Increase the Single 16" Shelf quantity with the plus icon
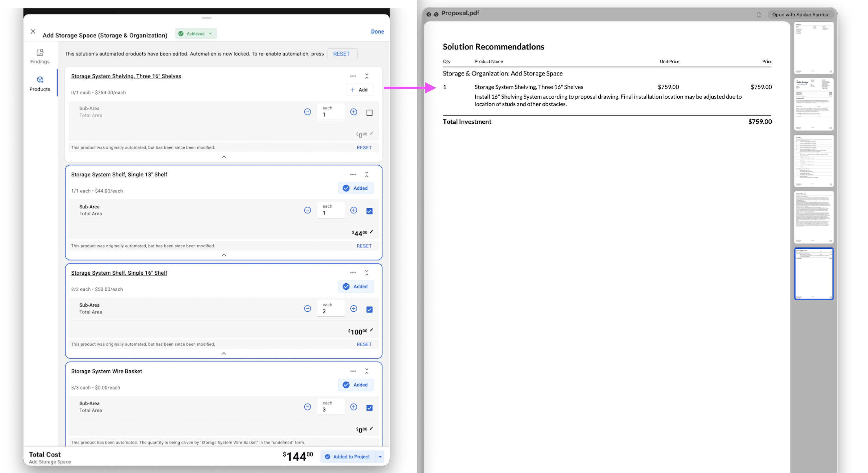Image resolution: width=868 pixels, height=473 pixels. (353, 308)
